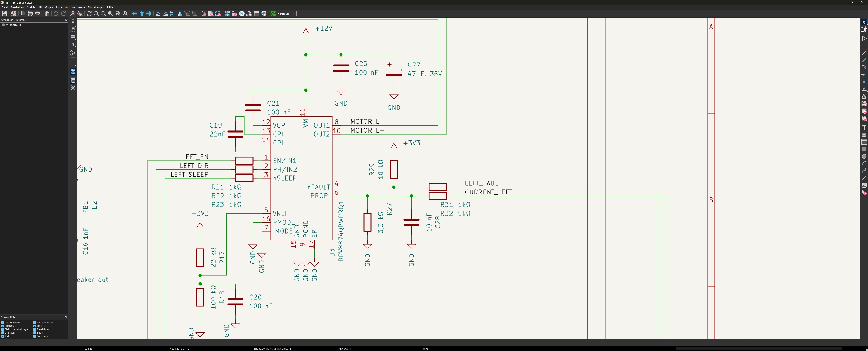
Task: Open the simulator waveform icon
Action: (242, 14)
